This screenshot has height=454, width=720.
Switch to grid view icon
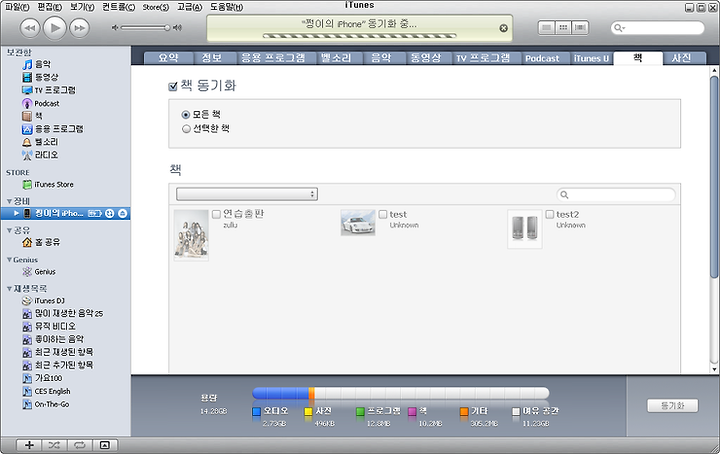[563, 28]
